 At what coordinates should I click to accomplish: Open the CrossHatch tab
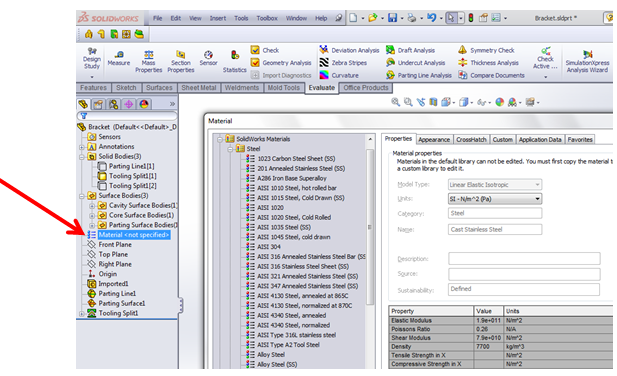[471, 140]
